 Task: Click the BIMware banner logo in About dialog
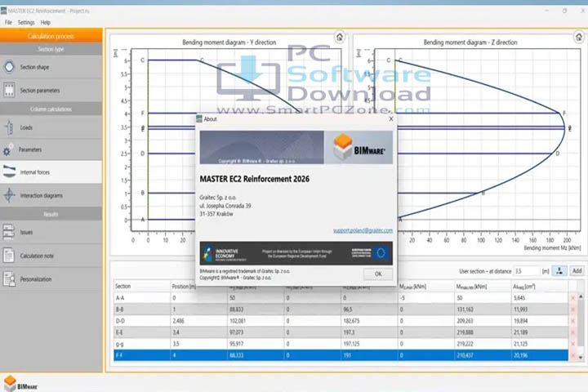click(359, 148)
